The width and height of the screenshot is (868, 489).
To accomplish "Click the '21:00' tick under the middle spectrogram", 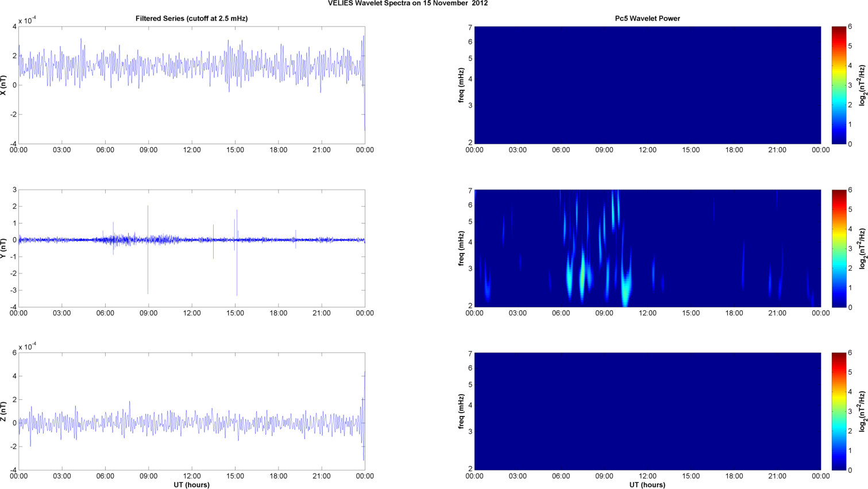I will [x=777, y=313].
